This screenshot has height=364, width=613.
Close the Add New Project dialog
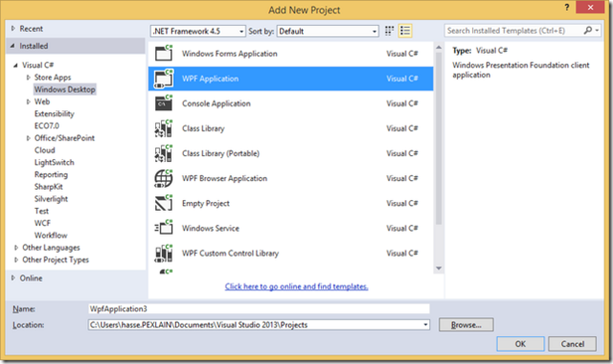590,8
